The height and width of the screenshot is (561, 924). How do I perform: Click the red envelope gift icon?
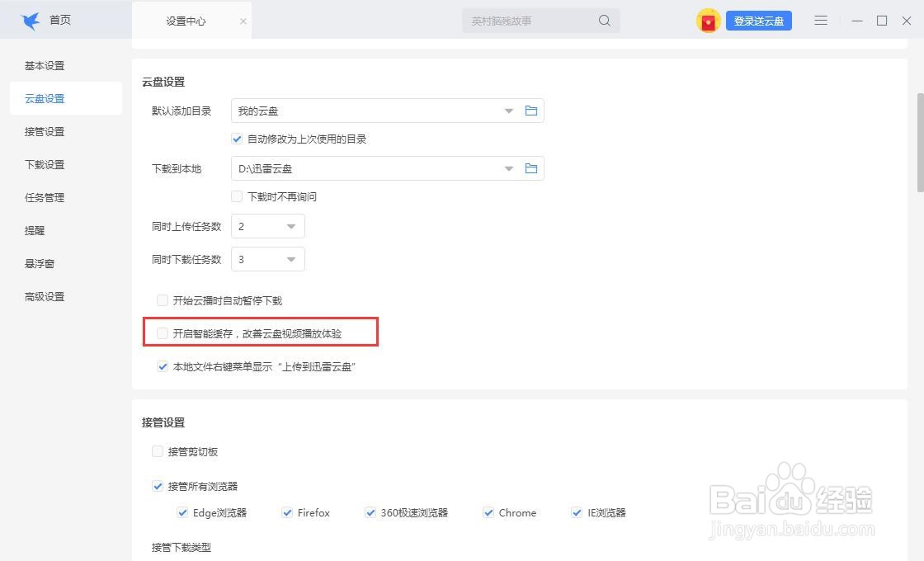709,21
